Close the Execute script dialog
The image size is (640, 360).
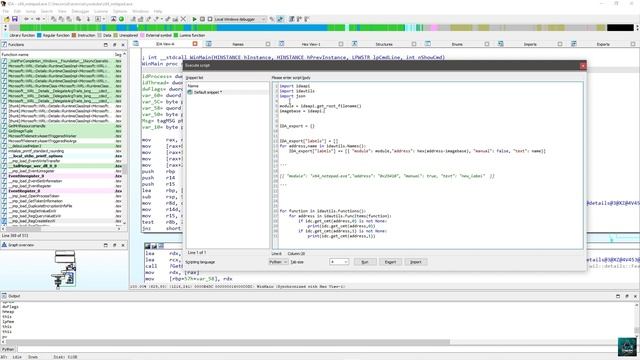point(582,65)
